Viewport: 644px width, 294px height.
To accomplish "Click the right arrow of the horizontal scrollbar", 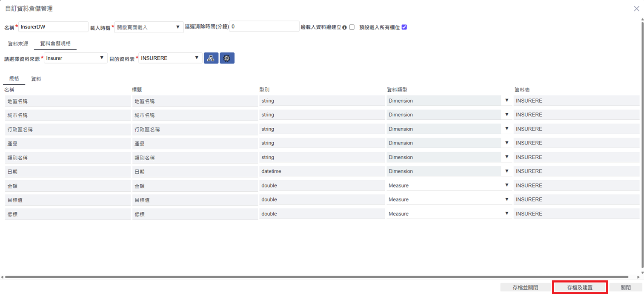I will (x=638, y=277).
